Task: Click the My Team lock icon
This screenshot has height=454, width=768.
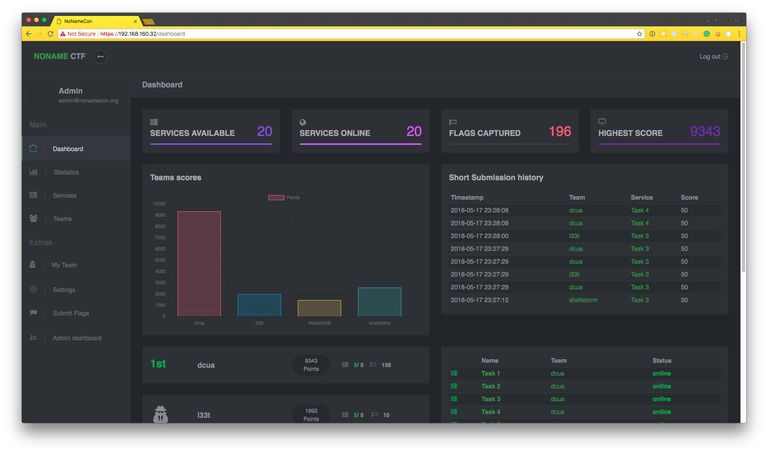Action: [33, 264]
